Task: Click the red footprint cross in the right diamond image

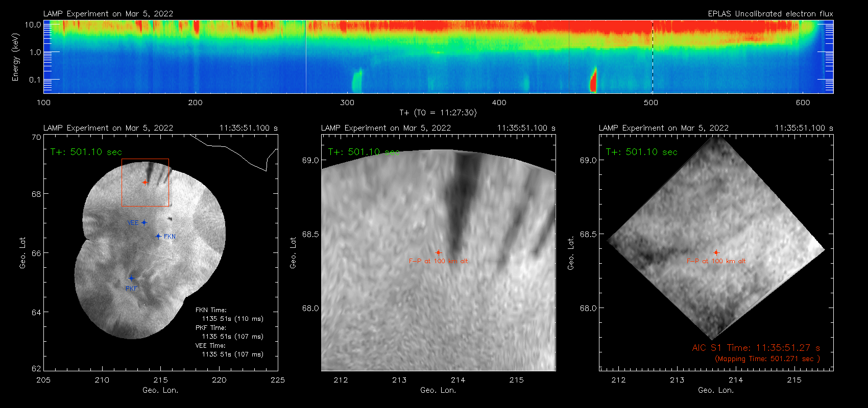Action: click(x=716, y=252)
